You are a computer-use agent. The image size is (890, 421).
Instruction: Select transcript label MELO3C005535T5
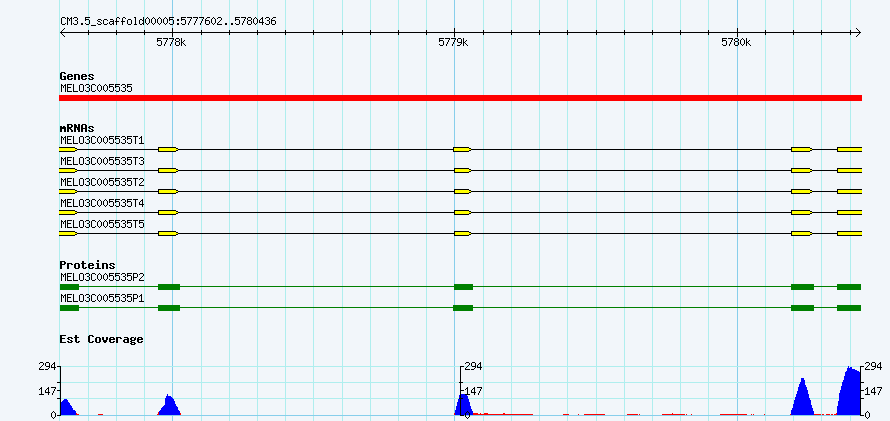102,224
